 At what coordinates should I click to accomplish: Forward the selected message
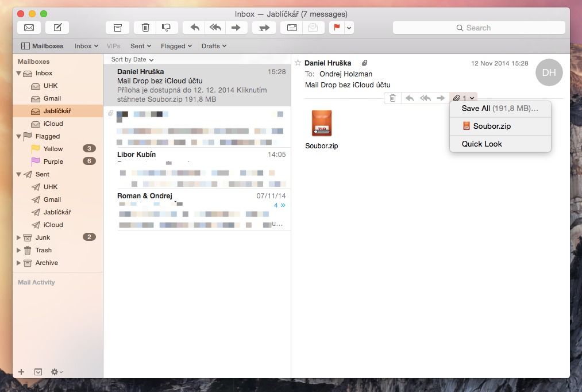click(236, 27)
